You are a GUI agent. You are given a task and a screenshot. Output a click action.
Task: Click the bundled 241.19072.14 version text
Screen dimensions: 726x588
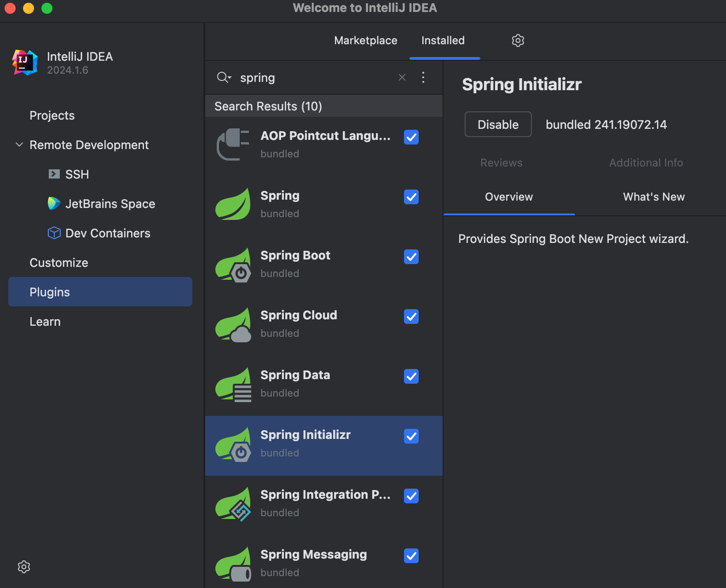pyautogui.click(x=606, y=125)
